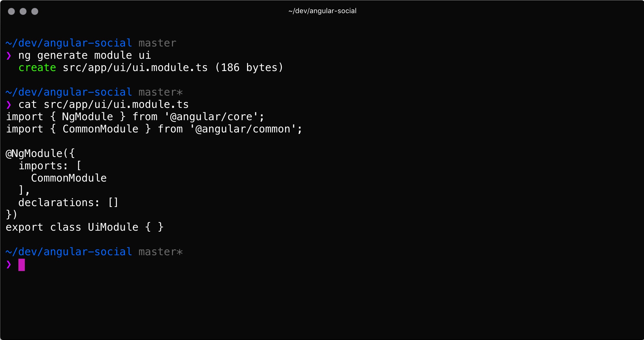The width and height of the screenshot is (644, 340).
Task: Click the magenta block cursor at the prompt
Action: point(22,265)
